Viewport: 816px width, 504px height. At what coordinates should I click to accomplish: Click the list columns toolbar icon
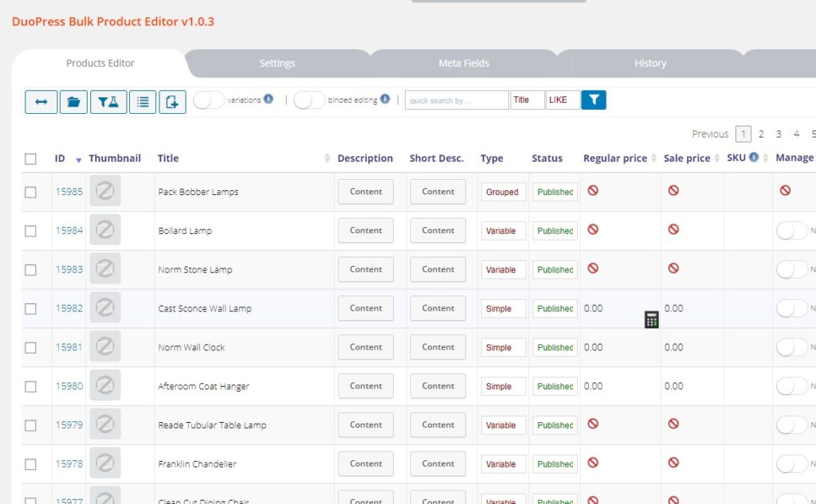(143, 101)
